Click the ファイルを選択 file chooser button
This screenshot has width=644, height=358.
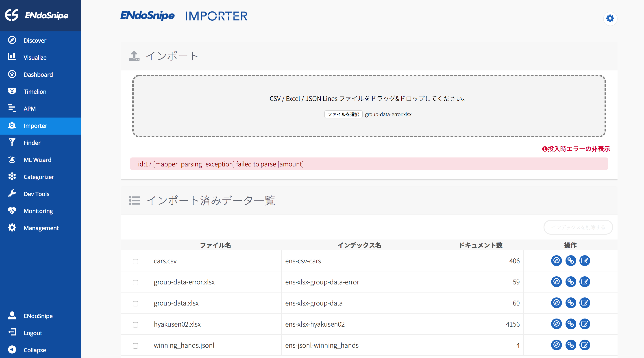click(343, 114)
